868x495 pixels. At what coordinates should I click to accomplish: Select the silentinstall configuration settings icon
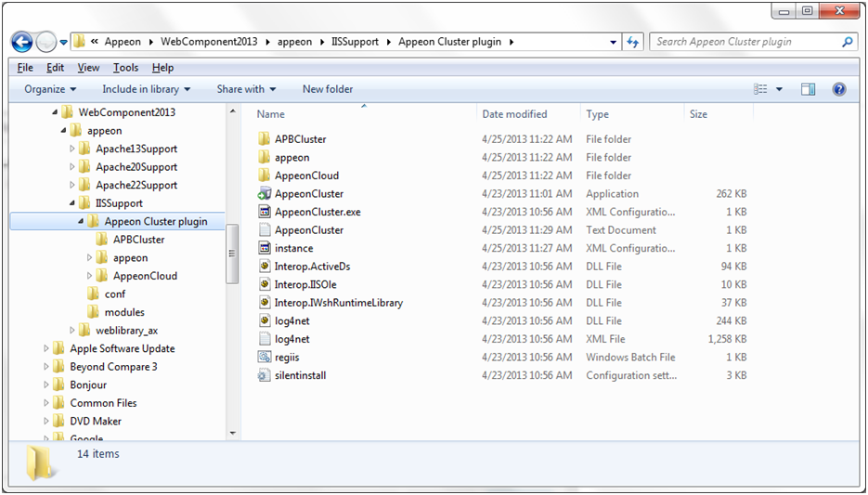click(265, 375)
